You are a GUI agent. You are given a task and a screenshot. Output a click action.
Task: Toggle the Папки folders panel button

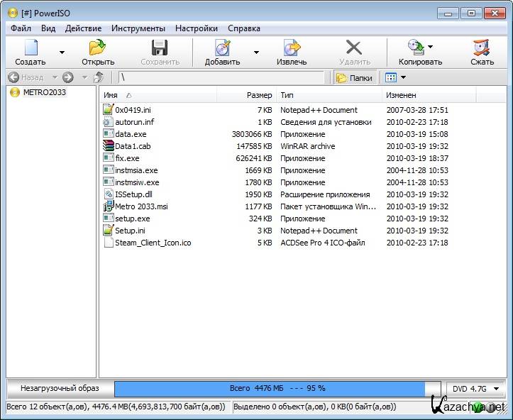(354, 77)
